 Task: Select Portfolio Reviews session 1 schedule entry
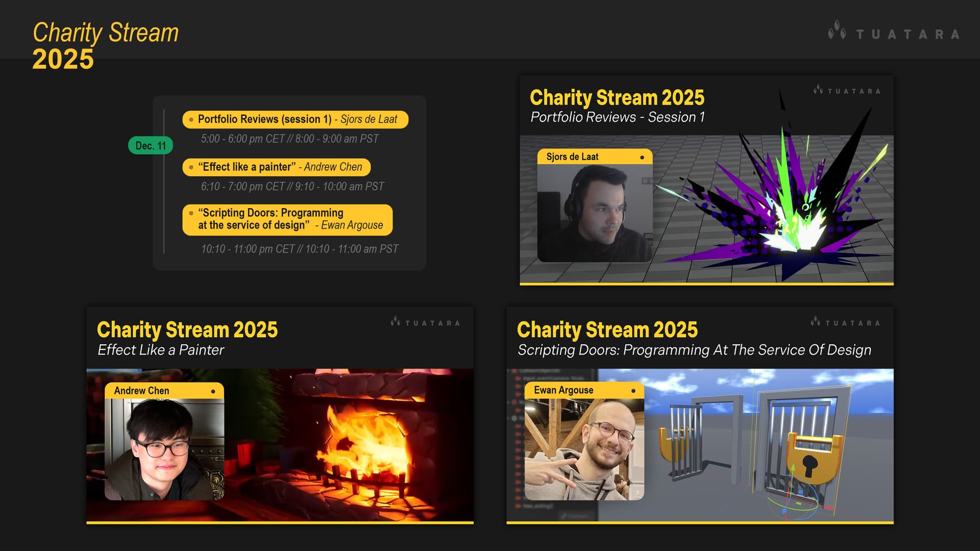(295, 119)
